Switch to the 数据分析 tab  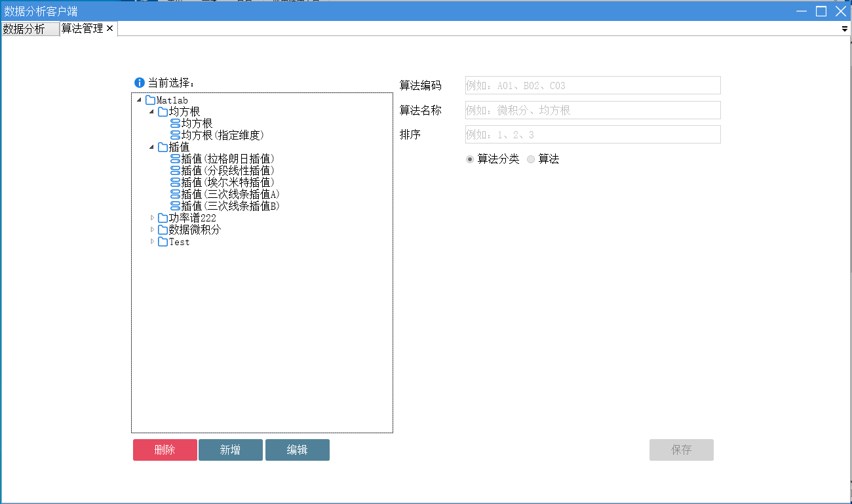[x=29, y=29]
